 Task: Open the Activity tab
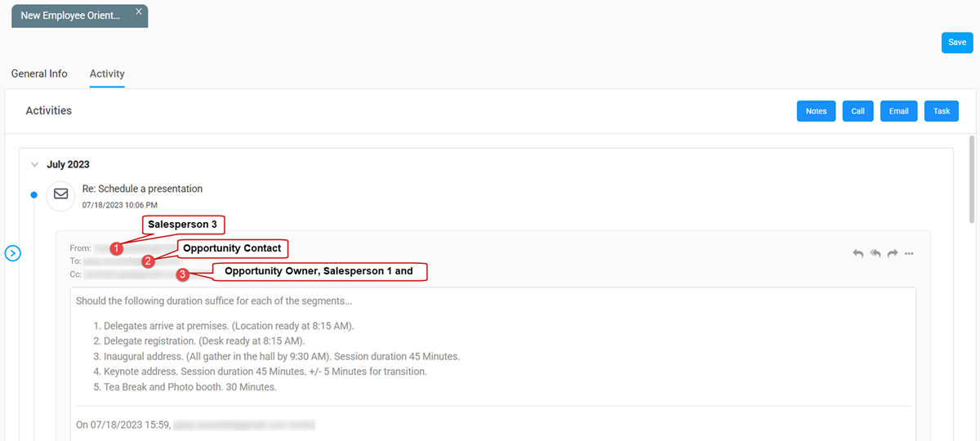(107, 73)
